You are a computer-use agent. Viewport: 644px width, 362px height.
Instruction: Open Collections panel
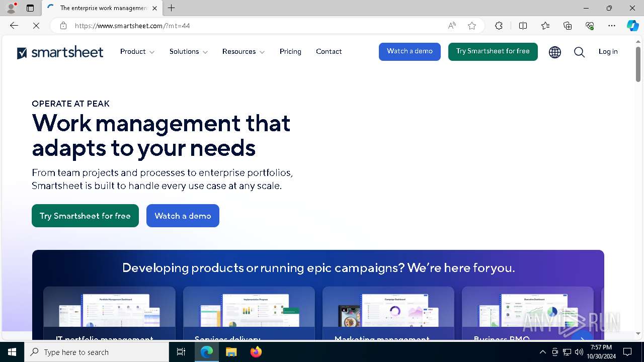coord(568,26)
